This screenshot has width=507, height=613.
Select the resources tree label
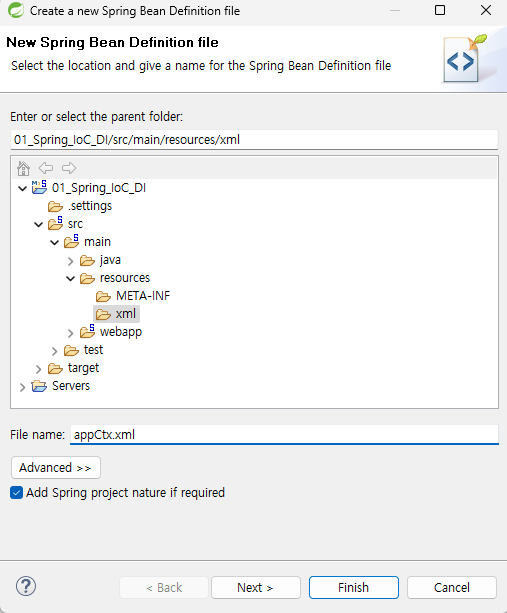click(125, 278)
